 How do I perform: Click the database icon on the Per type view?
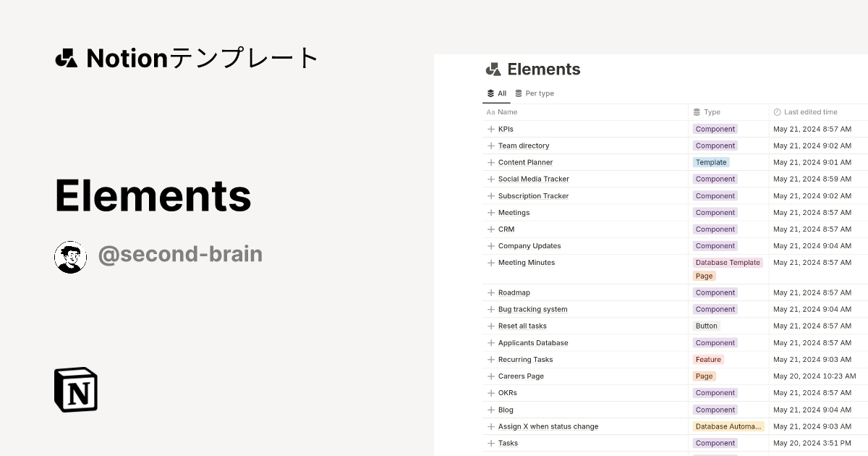[x=519, y=93]
